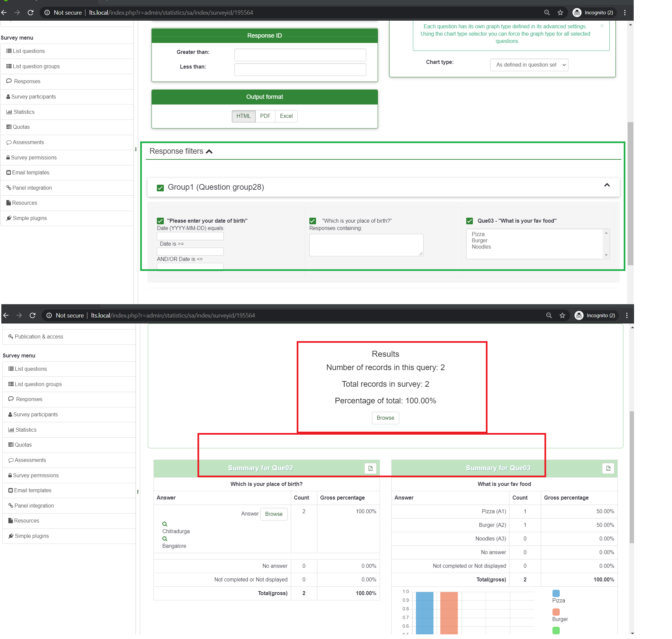
Task: Uncheck the Group1 (Question group28) checkbox
Action: [x=161, y=188]
